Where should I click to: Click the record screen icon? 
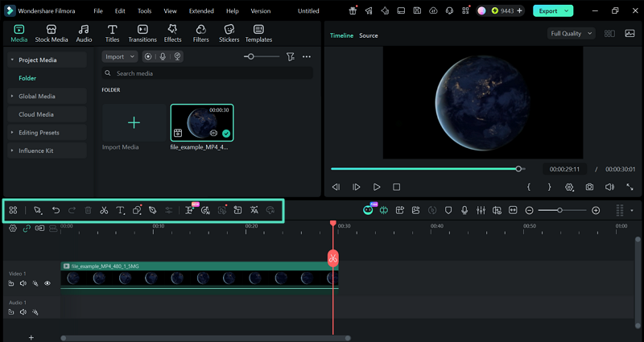pos(148,56)
